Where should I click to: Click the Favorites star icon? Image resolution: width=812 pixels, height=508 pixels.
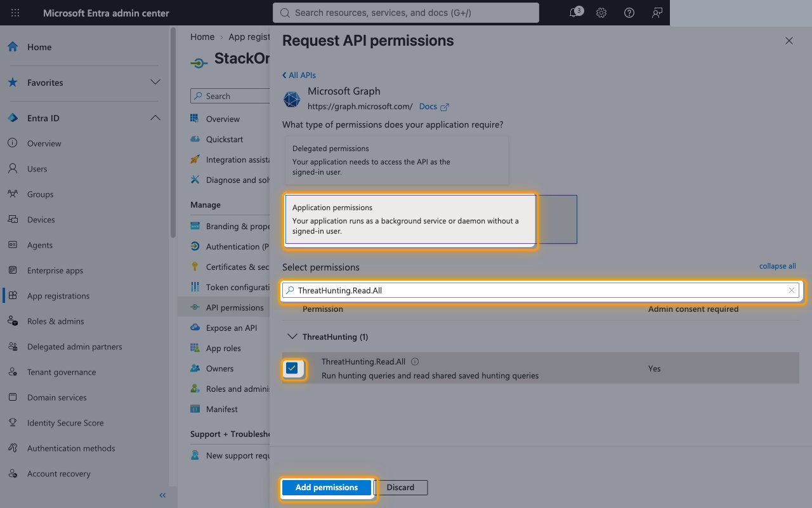[x=13, y=83]
